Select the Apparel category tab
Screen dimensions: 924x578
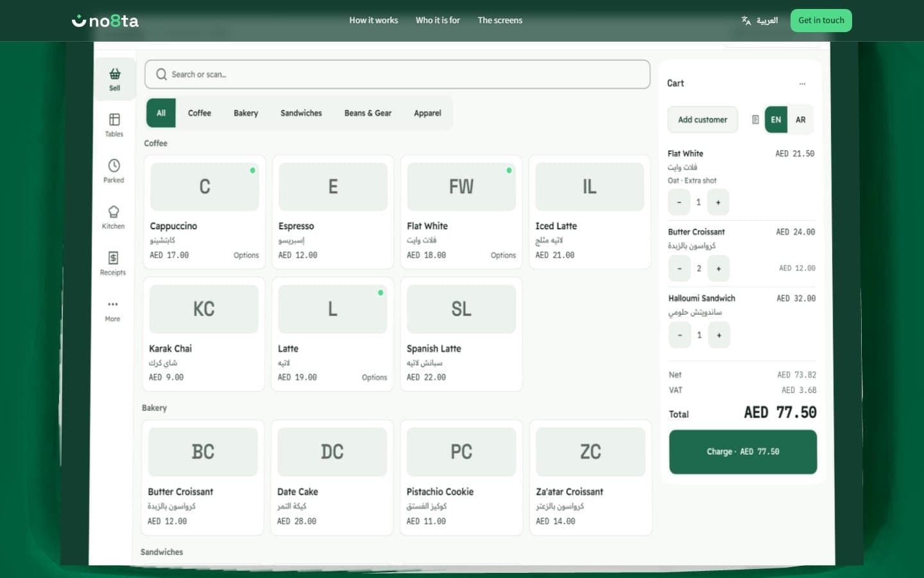[x=427, y=113]
